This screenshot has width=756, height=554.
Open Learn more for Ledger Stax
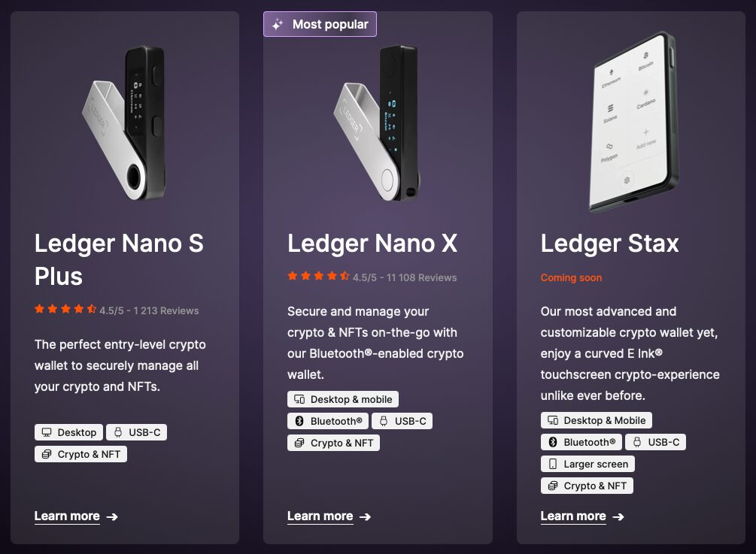click(x=572, y=516)
